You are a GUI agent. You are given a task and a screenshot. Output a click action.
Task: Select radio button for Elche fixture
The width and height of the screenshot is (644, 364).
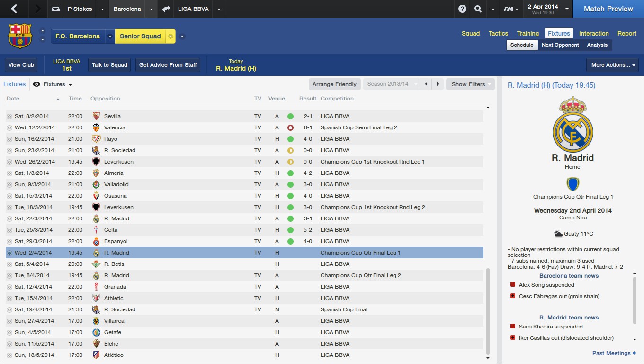click(9, 344)
